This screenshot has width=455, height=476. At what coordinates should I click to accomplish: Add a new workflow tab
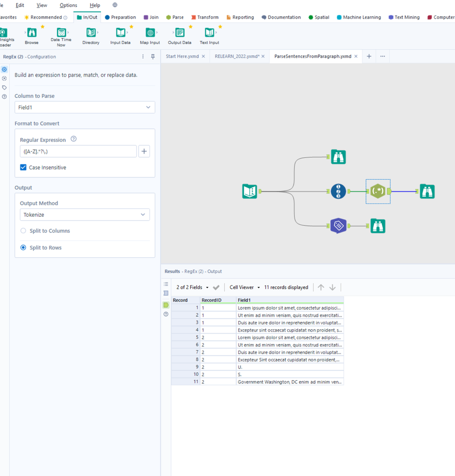(369, 56)
